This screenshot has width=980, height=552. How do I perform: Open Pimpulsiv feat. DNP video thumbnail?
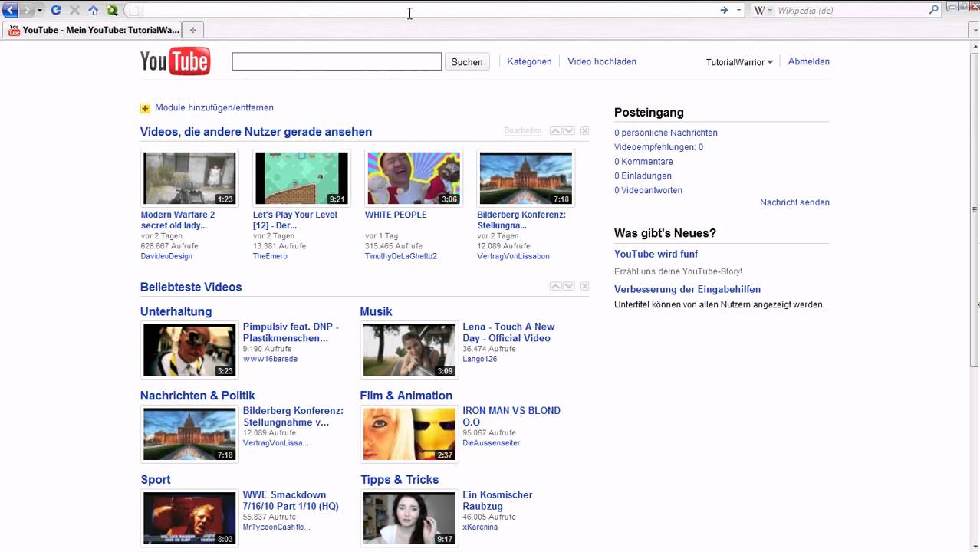point(189,350)
